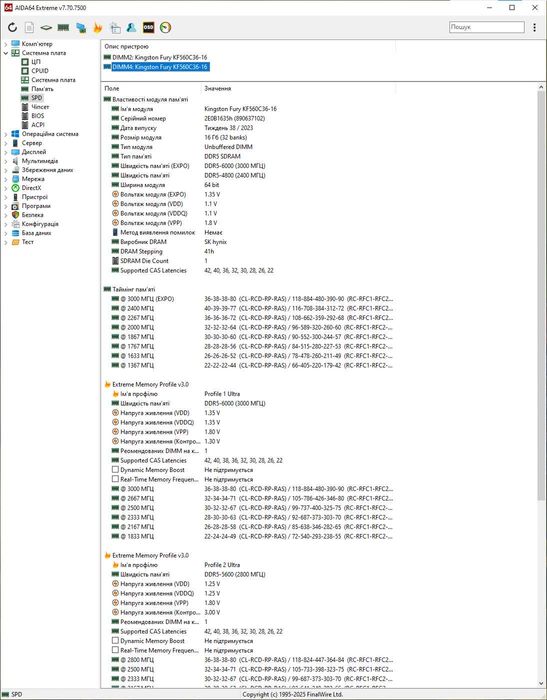547x700 pixels.
Task: Click Real-Time Memory Frequency checkbox under Profile 1
Action: (115, 479)
